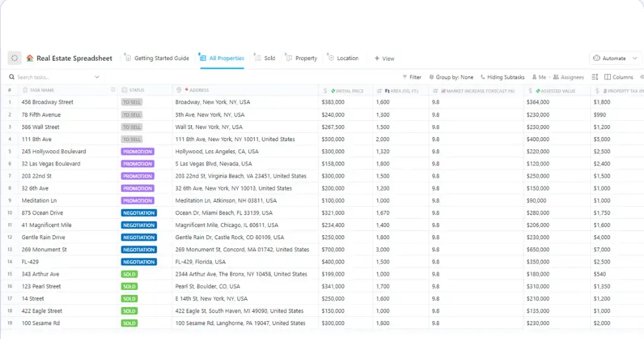The width and height of the screenshot is (644, 339).
Task: Click the pin icon in Task Name header
Action: pos(113,90)
